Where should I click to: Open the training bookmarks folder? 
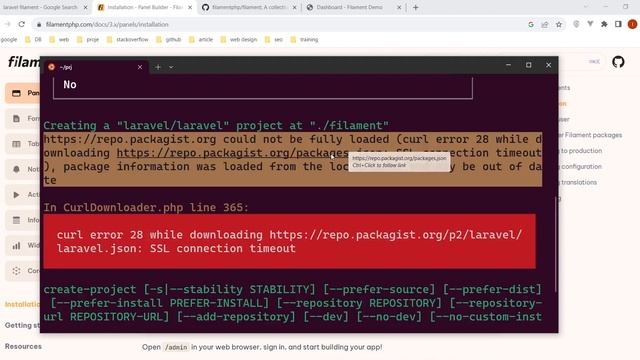click(304, 40)
